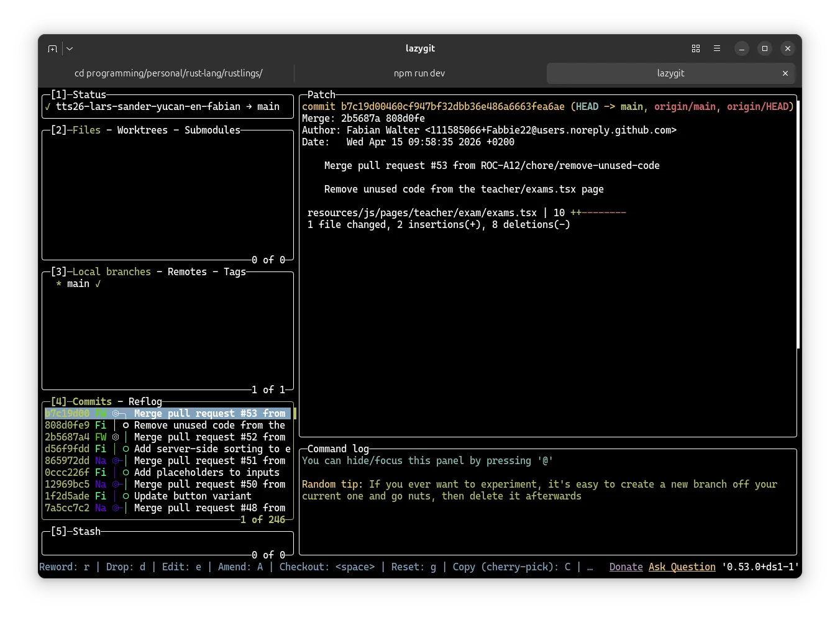
Task: Click the 'You can hide/focus this panel' message
Action: click(x=427, y=461)
